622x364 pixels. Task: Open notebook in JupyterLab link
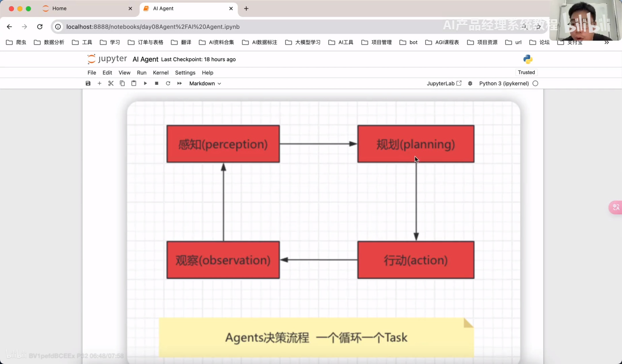click(x=444, y=83)
